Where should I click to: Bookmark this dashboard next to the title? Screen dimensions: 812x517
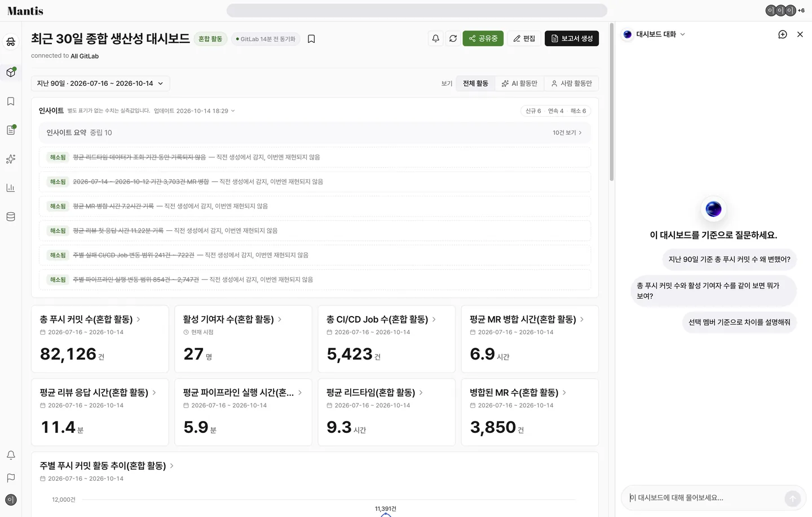[x=311, y=39]
